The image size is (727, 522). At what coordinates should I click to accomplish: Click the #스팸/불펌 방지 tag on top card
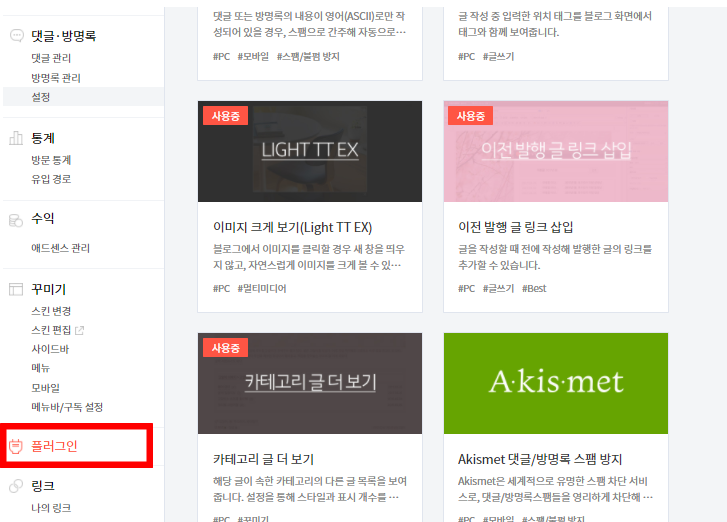(x=308, y=57)
